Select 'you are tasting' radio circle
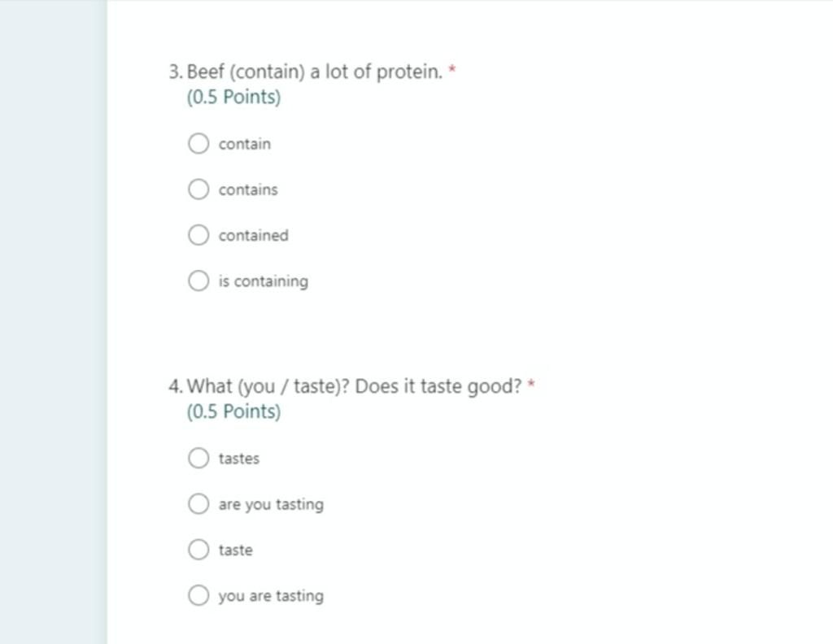 click(198, 595)
